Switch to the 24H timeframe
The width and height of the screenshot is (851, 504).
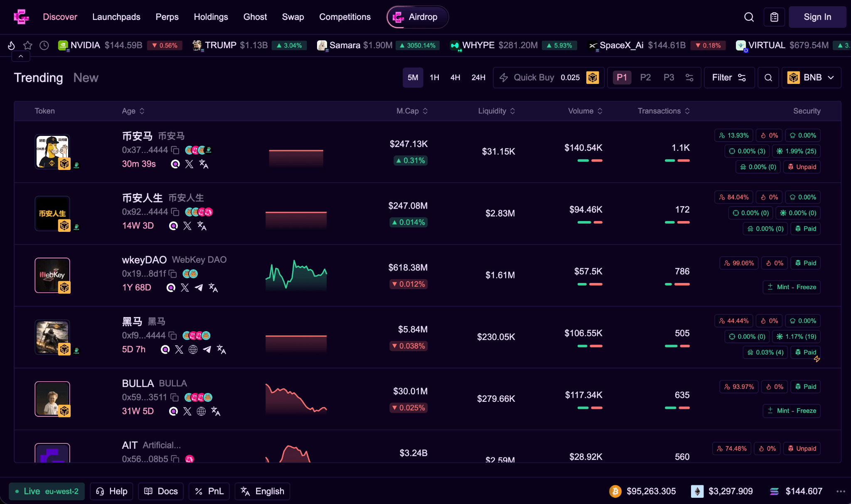click(x=478, y=78)
